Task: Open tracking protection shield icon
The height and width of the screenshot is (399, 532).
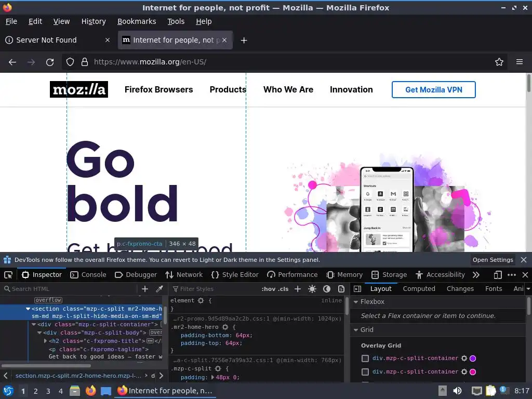Action: point(70,62)
